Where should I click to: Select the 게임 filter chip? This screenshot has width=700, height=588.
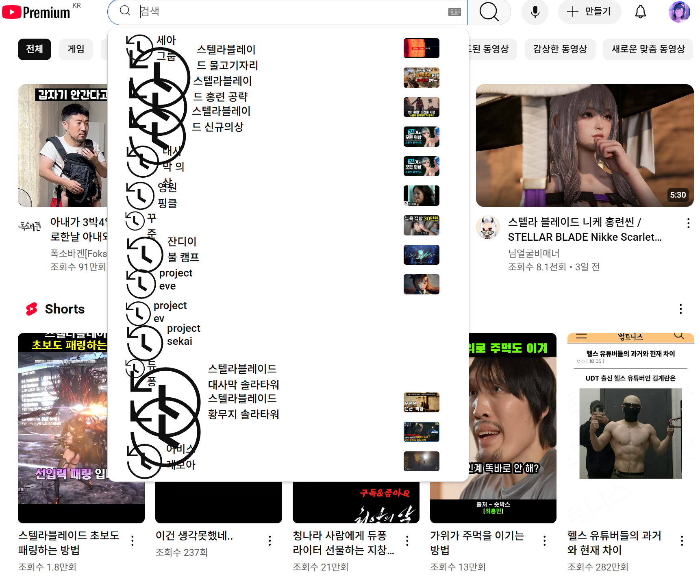76,49
